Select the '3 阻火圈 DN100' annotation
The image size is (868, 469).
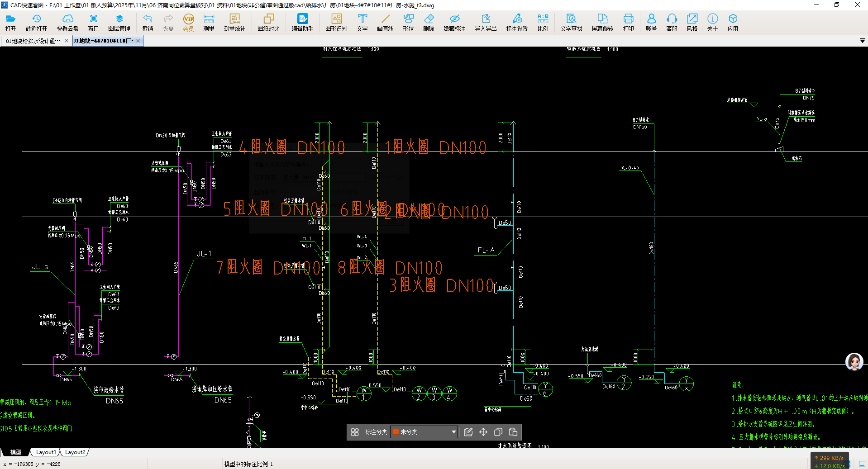[x=442, y=285]
